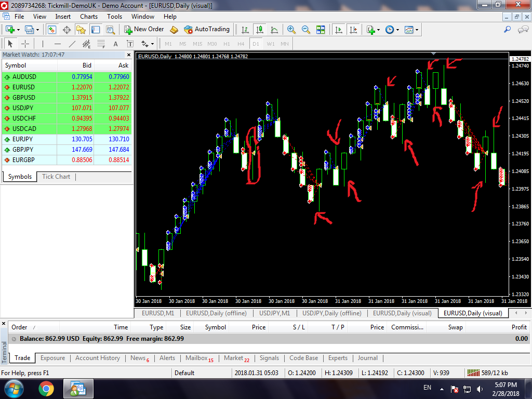
Task: Switch the chart to bar chart
Action: [245, 30]
